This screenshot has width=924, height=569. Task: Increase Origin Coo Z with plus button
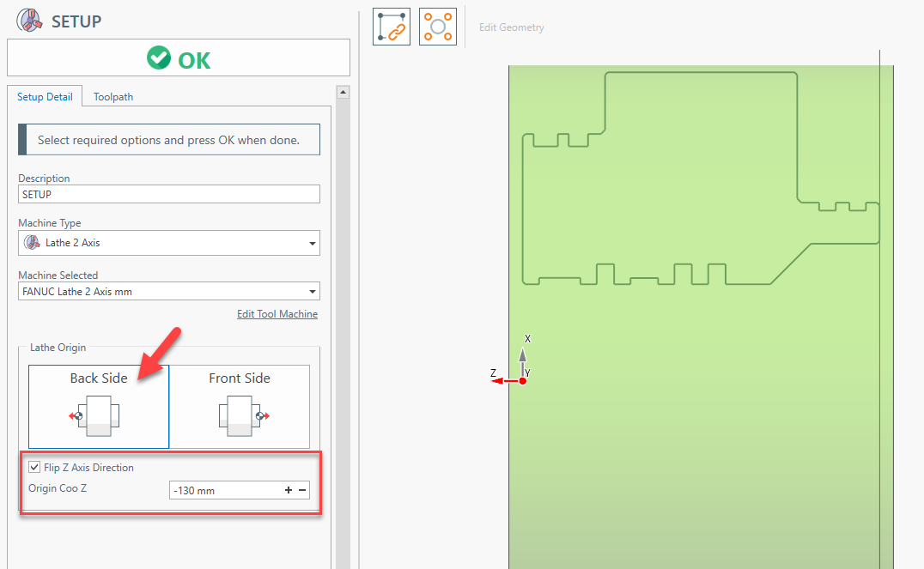tap(289, 491)
